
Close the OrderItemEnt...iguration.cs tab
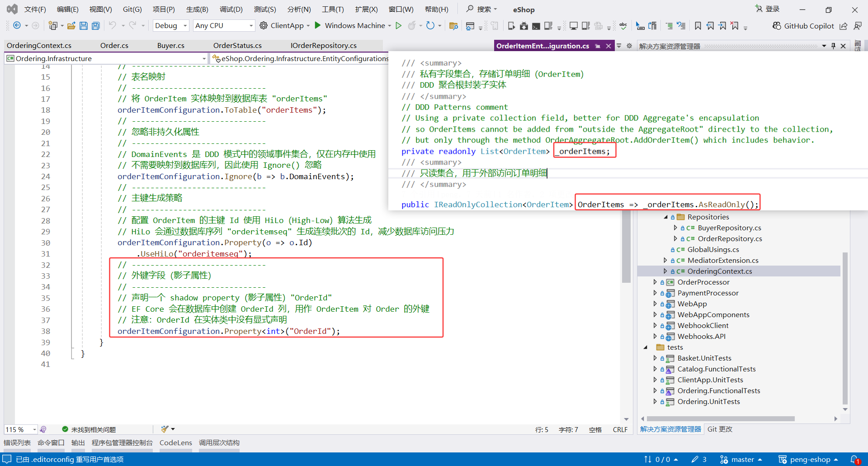click(609, 46)
